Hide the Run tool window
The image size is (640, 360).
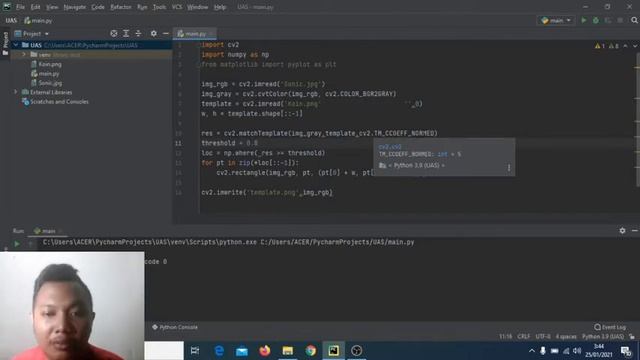pos(635,231)
